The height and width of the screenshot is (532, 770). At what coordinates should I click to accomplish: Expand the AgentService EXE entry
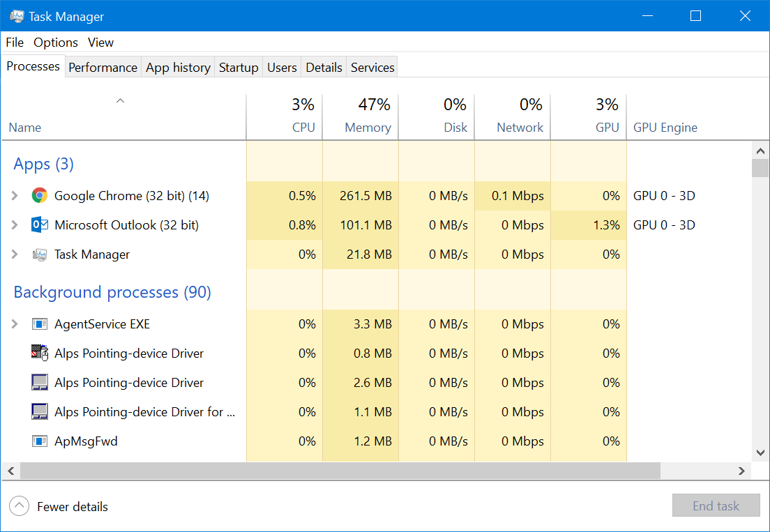point(15,324)
